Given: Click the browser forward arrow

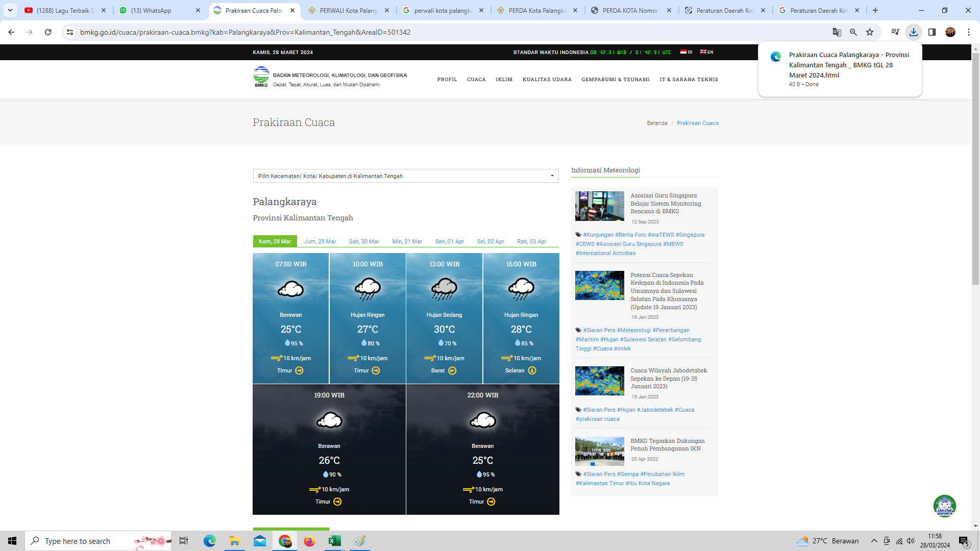Looking at the screenshot, I should tap(30, 32).
